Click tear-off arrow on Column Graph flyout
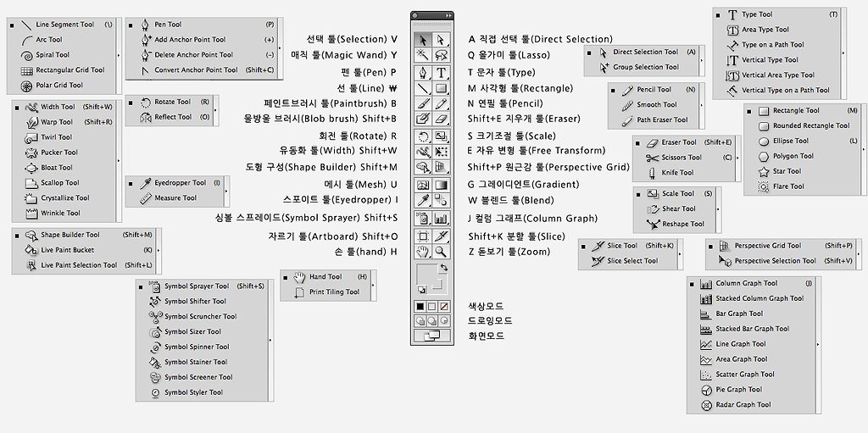The height and width of the screenshot is (433, 868). 818,344
